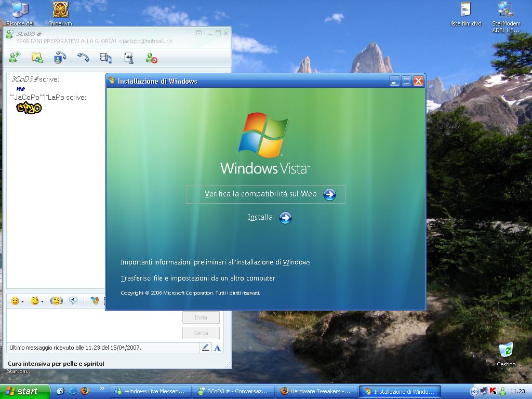Click the blue arrow beside Installa
532x399 pixels.
pos(285,218)
